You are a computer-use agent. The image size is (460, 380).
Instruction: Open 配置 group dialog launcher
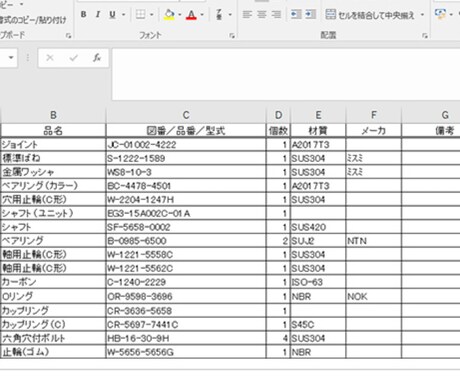425,36
